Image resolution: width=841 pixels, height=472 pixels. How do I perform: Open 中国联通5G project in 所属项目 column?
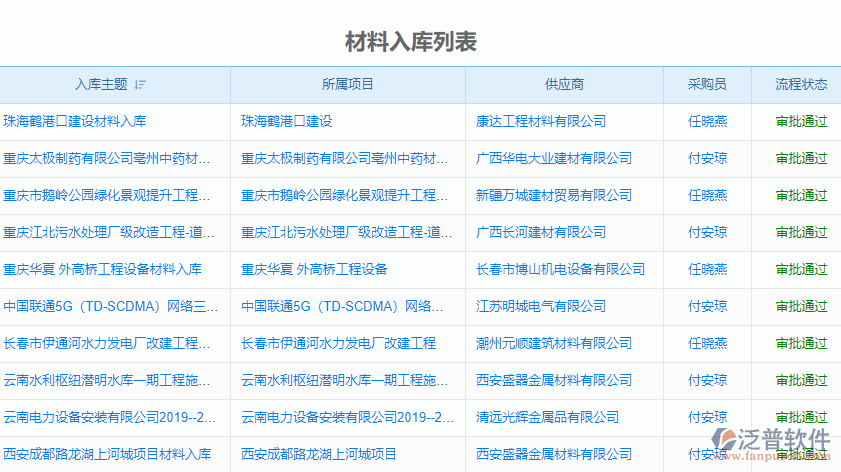tap(342, 307)
